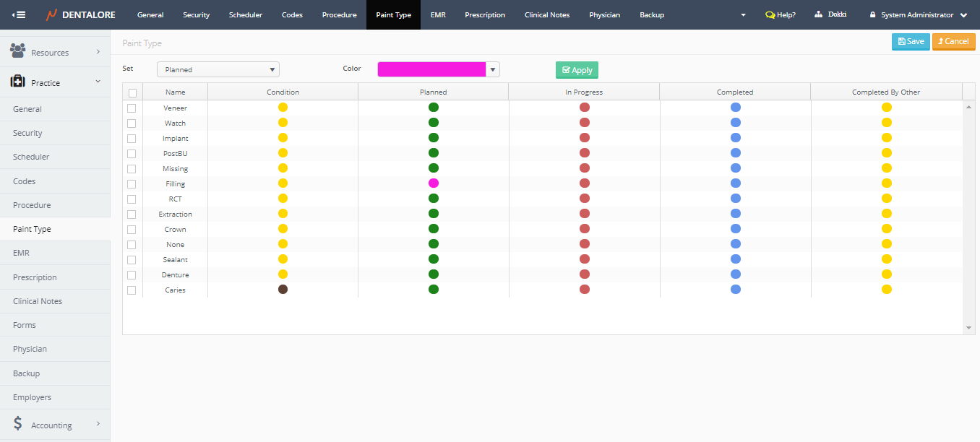This screenshot has width=980, height=442.
Task: Click the Accounting dollar sign icon
Action: click(x=18, y=424)
